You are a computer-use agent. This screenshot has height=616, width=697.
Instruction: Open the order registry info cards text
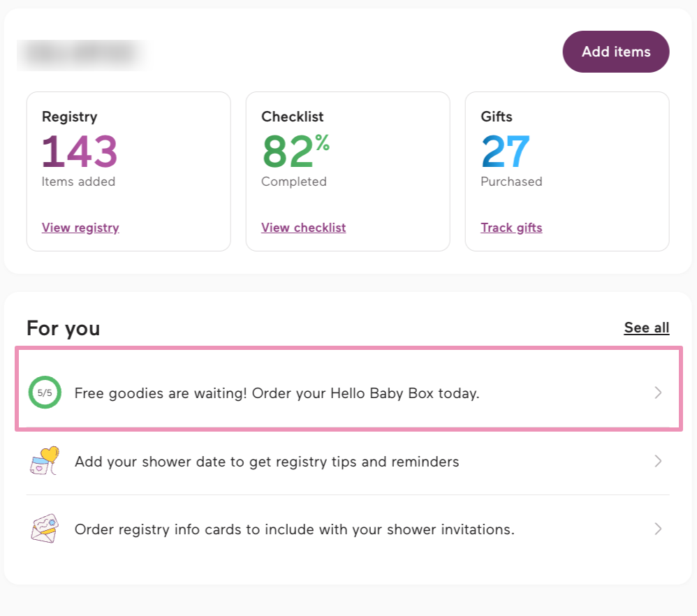[294, 529]
